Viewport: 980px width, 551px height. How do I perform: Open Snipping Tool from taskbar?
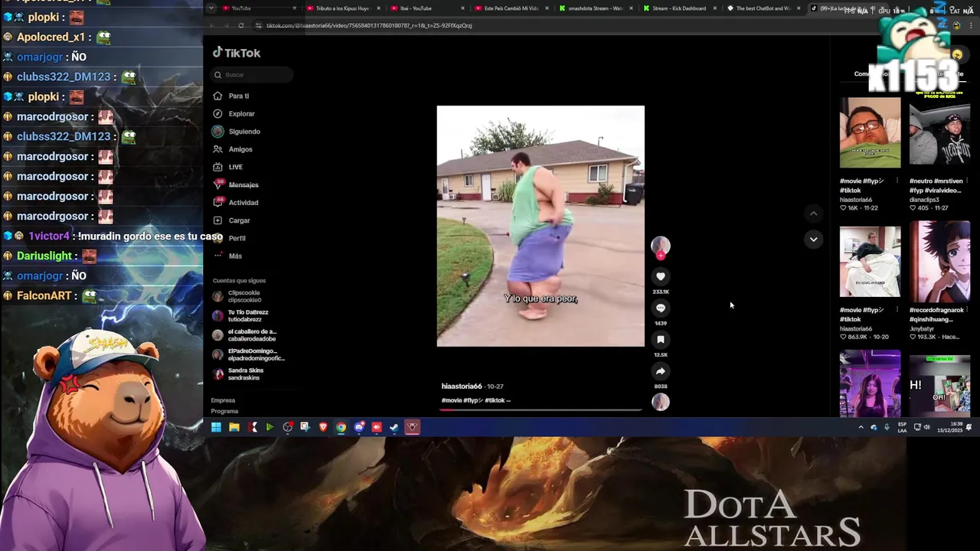click(305, 427)
